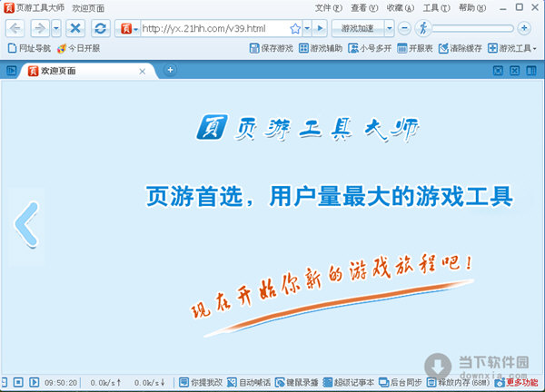Select the 欢迎页面 tab
The height and width of the screenshot is (392, 545).
point(87,71)
